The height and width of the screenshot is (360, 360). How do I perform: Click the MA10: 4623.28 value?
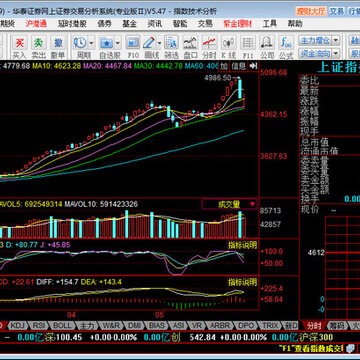pos(57,66)
